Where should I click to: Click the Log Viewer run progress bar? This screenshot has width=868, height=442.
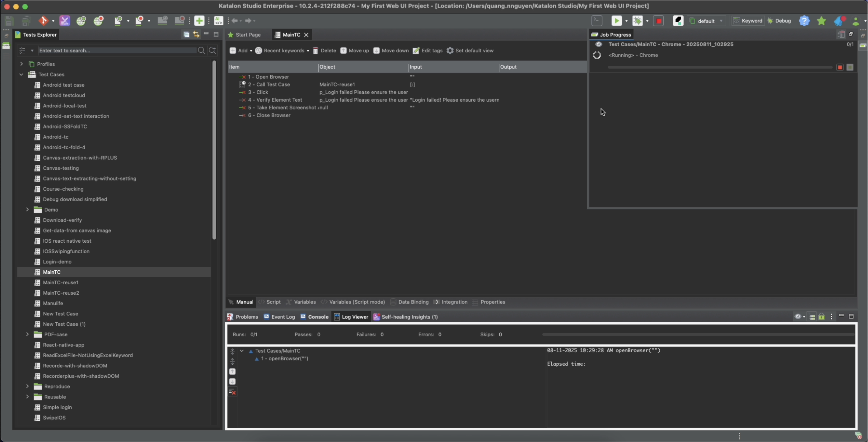coord(698,335)
